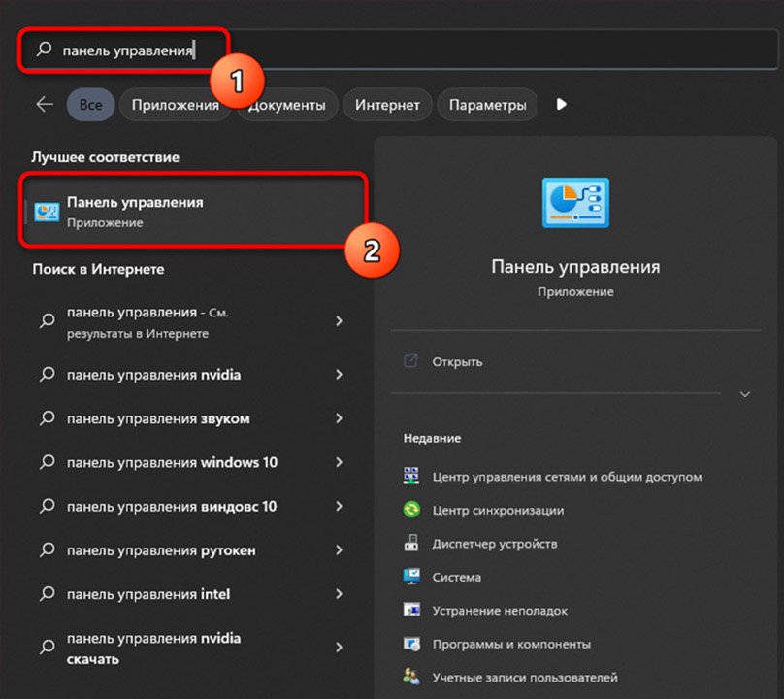The width and height of the screenshot is (784, 699).
Task: Click the large Control Panel icon in preview
Action: [575, 203]
